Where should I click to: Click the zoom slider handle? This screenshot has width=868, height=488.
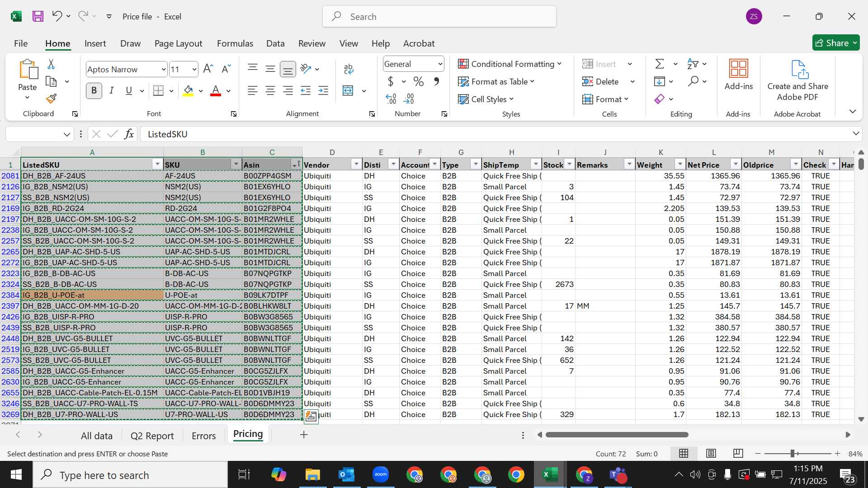[x=793, y=453]
